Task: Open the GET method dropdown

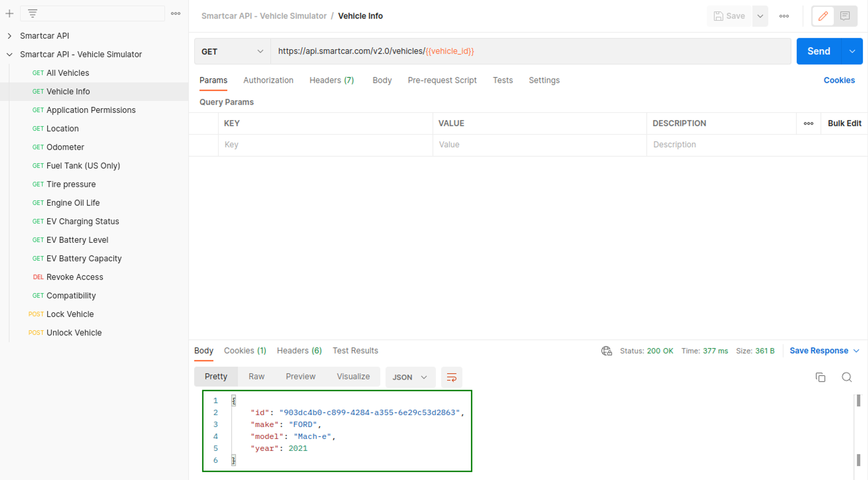Action: click(x=233, y=51)
